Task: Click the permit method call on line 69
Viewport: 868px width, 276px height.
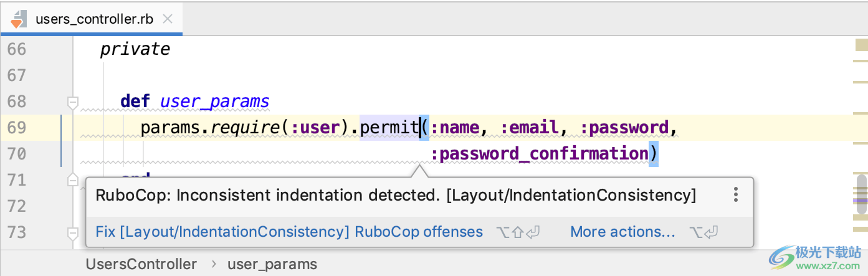Action: coord(389,128)
